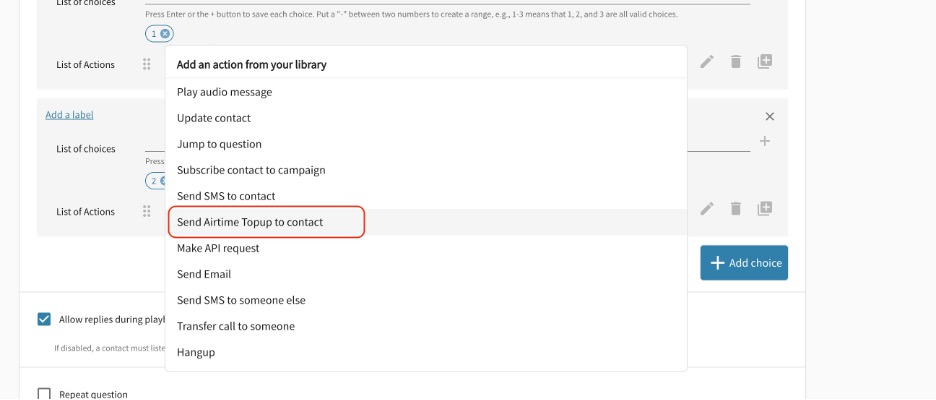Viewport: 936px width, 400px height.
Task: Duplicate the first action row
Action: [x=765, y=62]
